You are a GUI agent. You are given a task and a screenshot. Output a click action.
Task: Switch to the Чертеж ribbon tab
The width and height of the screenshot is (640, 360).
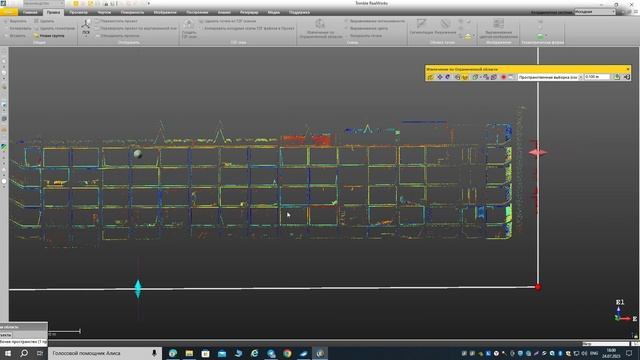[104, 12]
